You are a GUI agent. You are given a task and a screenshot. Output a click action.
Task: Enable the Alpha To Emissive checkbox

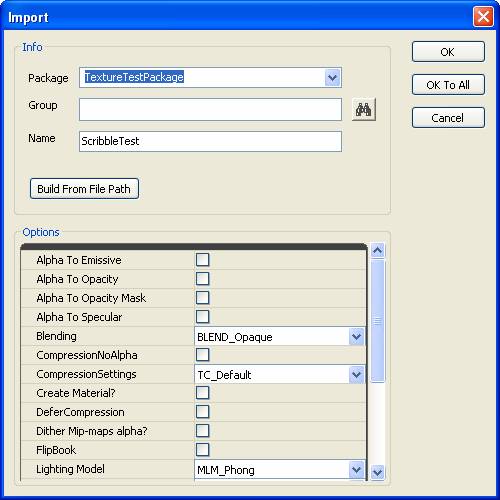(202, 259)
